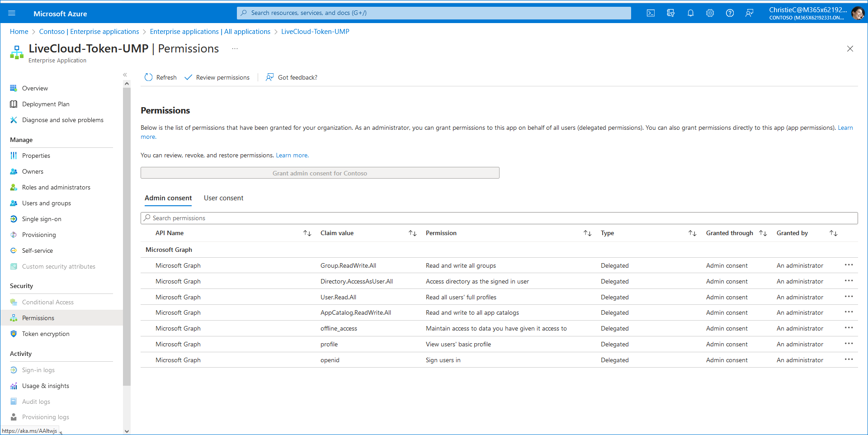Viewport: 868px width, 435px height.
Task: Click the Got feedback icon
Action: click(x=270, y=77)
